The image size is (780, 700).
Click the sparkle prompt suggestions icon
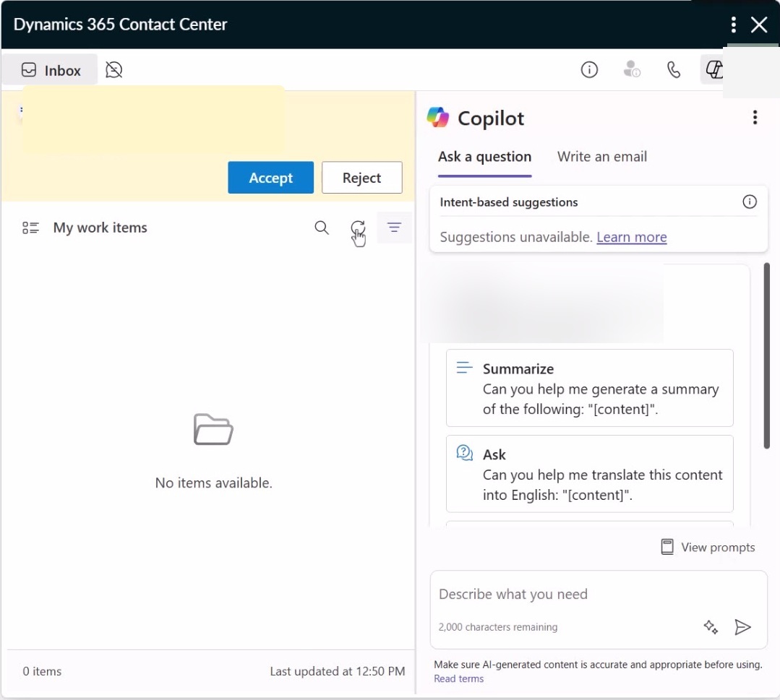tap(711, 627)
